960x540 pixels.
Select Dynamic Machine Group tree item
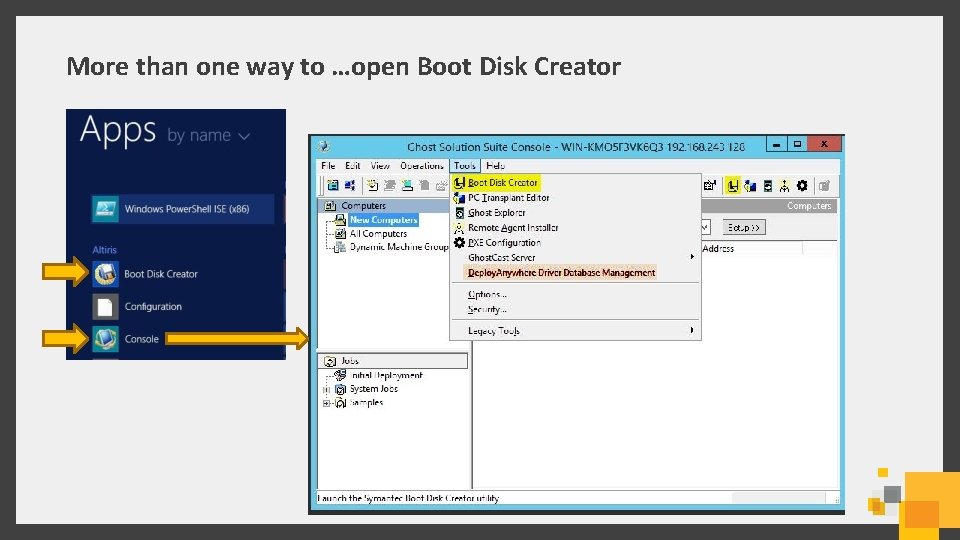pyautogui.click(x=399, y=247)
